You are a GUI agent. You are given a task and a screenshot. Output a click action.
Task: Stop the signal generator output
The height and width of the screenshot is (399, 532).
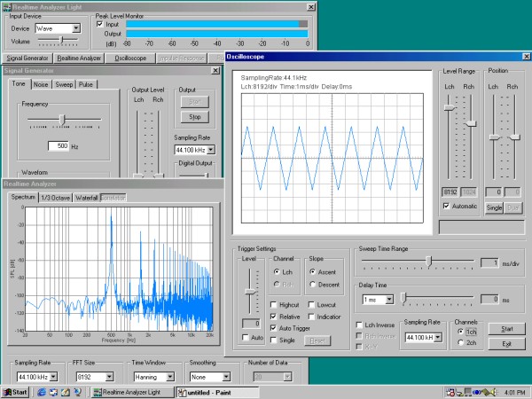coord(195,117)
